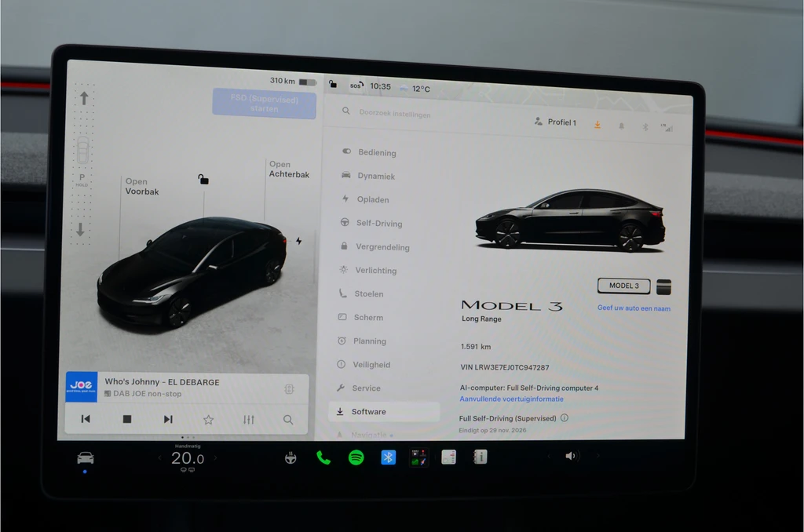The width and height of the screenshot is (804, 532).
Task: Tap the info icon beside Full Self-Driving (Supervised)
Action: 565,417
